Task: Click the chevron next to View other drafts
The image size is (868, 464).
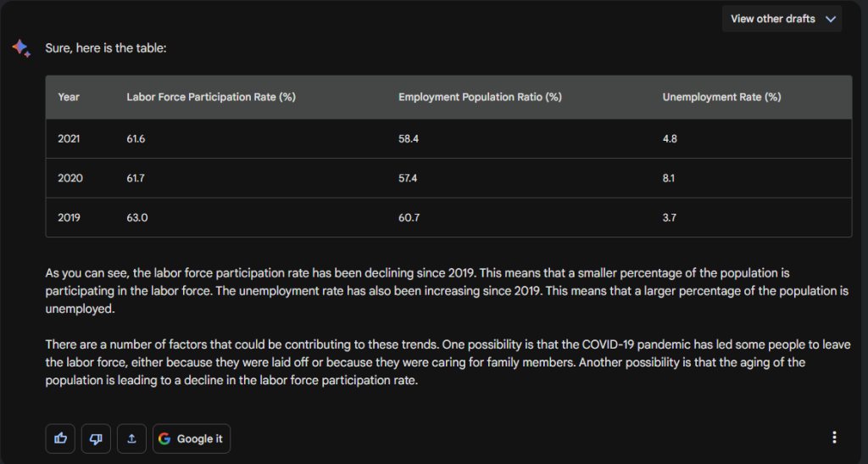Action: pos(831,19)
